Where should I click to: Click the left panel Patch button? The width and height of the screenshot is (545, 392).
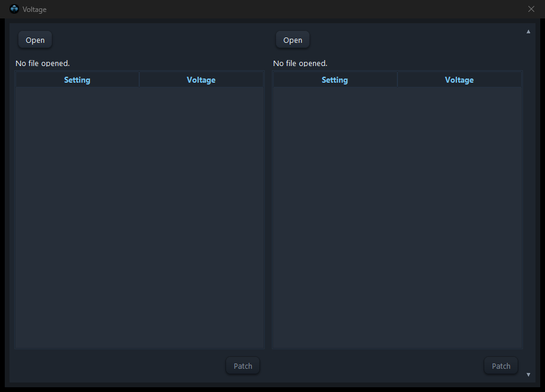243,366
